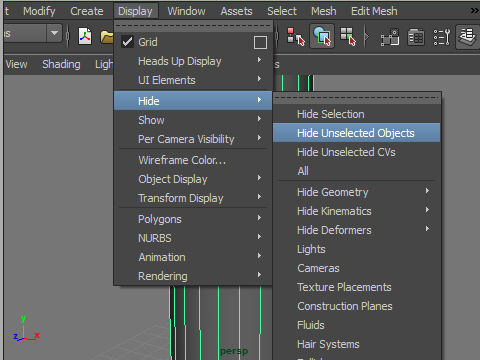Expand the Hide Geometry submenu
The image size is (480, 360).
(x=357, y=192)
